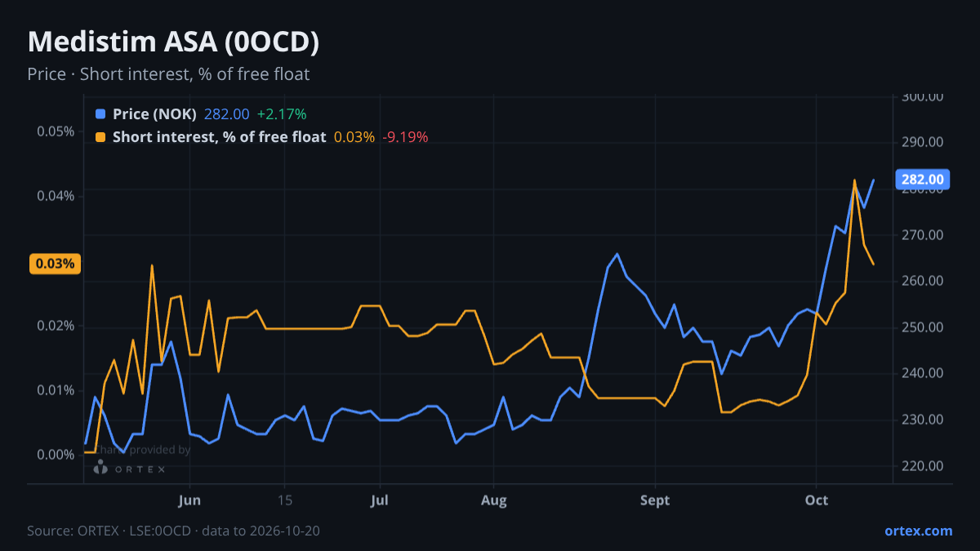Screen dimensions: 980x551
Task: Click the 'Source: ORTEX' footer text
Action: [71, 531]
